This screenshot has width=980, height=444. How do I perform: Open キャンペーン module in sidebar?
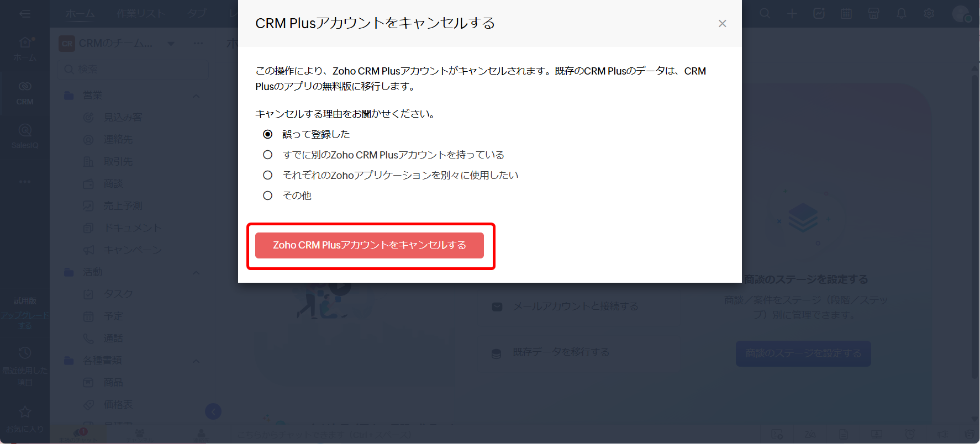point(133,250)
